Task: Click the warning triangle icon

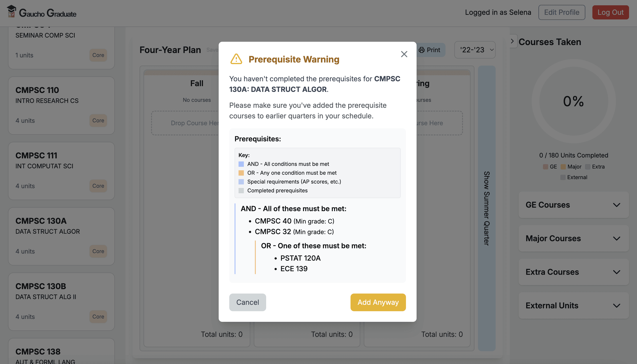Action: [236, 59]
